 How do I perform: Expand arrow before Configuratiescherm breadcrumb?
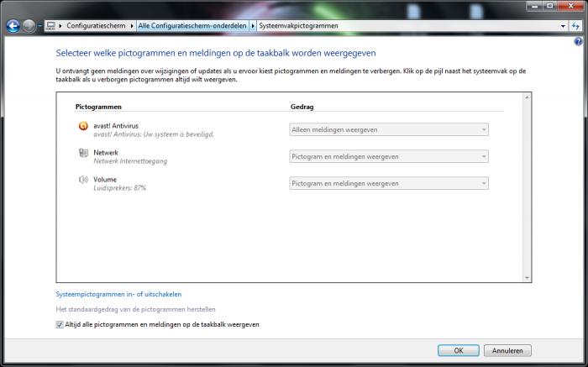coord(60,26)
